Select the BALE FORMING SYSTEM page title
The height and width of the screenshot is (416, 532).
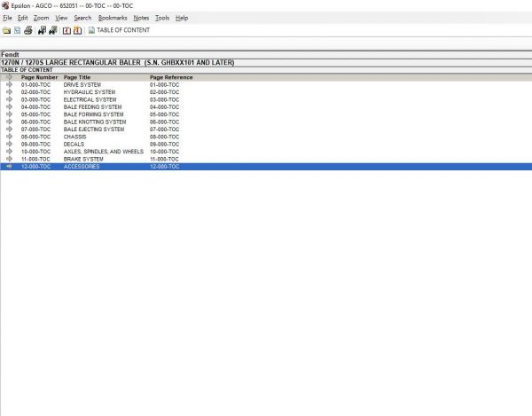[x=93, y=114]
